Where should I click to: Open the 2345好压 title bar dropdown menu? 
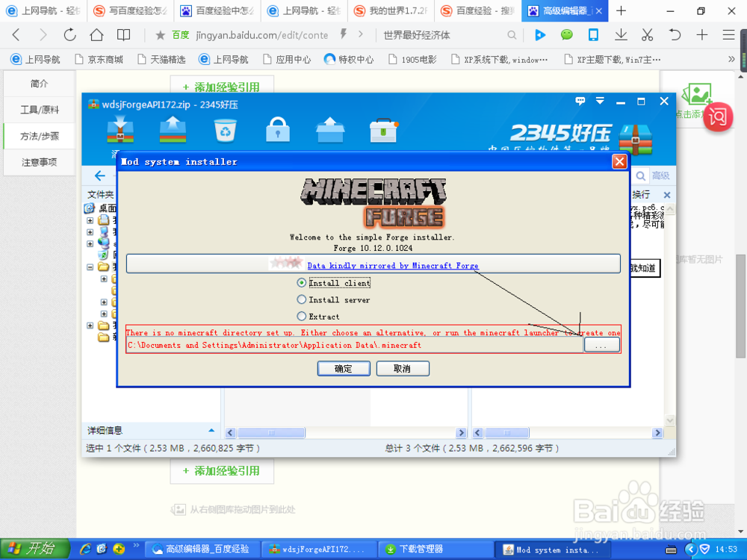600,101
